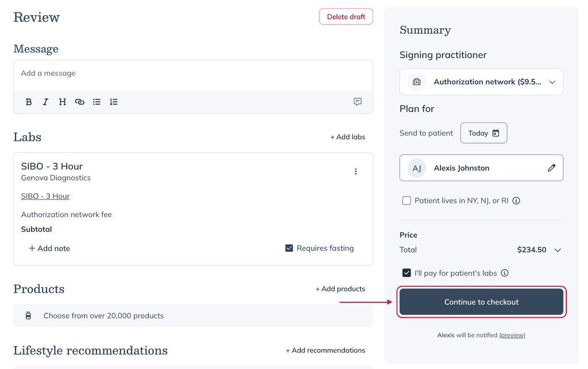Open the Signing practitioner dropdown

481,82
